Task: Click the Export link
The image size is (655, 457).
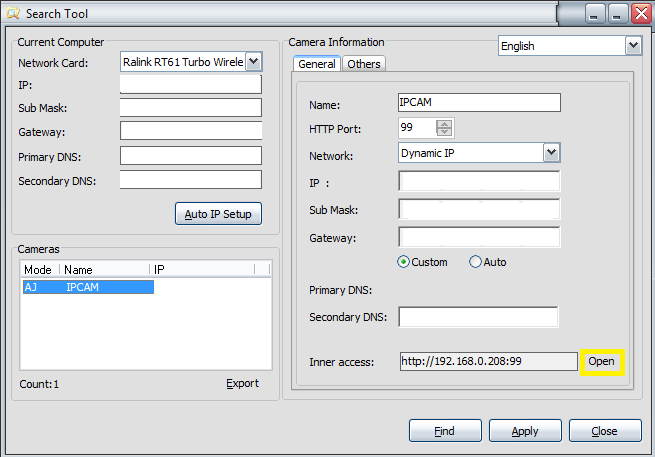Action: tap(242, 383)
